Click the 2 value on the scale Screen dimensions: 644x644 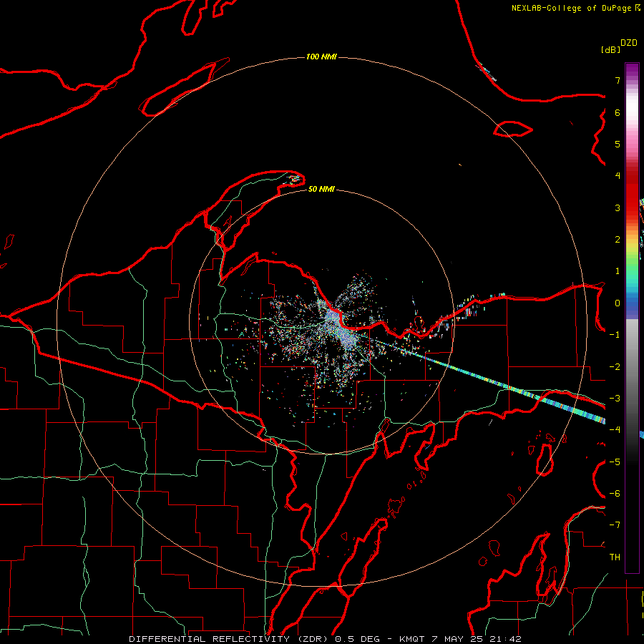(x=618, y=240)
